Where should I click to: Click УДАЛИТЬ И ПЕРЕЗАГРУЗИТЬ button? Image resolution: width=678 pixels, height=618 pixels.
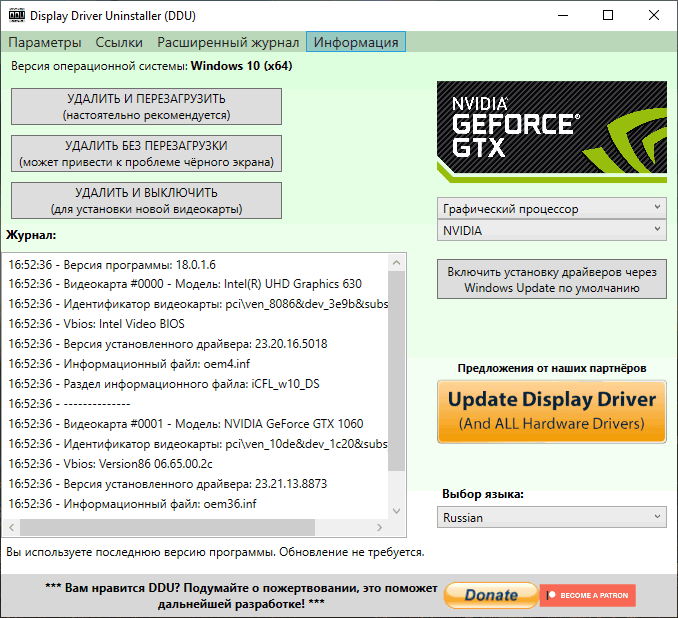click(x=146, y=107)
